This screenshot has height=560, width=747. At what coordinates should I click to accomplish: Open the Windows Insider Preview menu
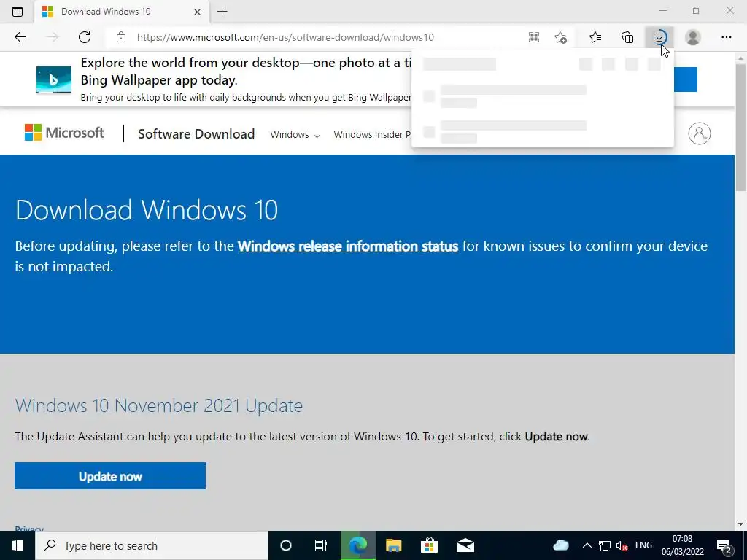coord(372,134)
